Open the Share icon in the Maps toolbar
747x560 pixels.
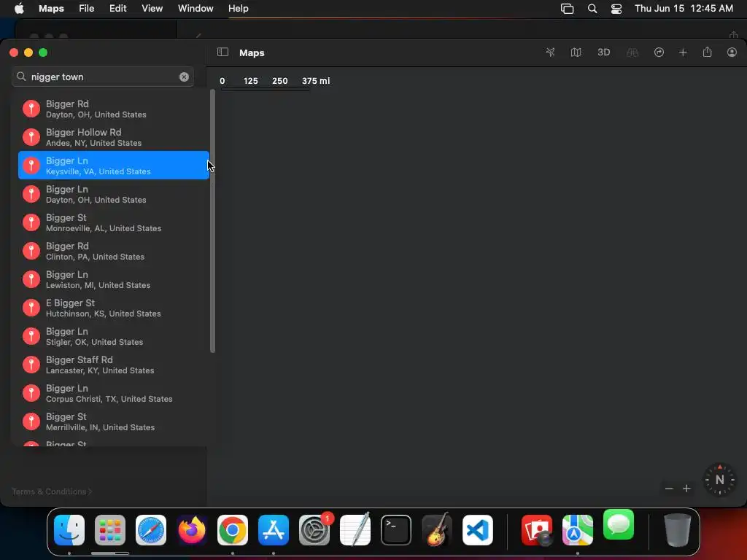pyautogui.click(x=707, y=52)
